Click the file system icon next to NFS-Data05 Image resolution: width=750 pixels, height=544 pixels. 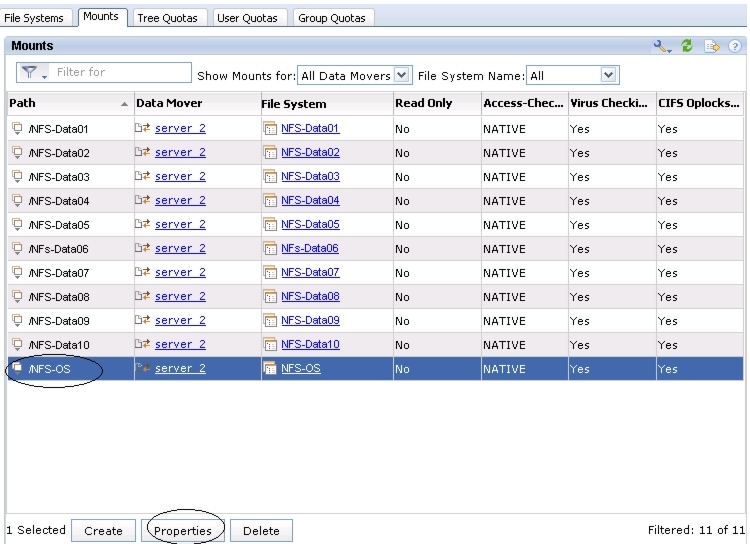270,224
